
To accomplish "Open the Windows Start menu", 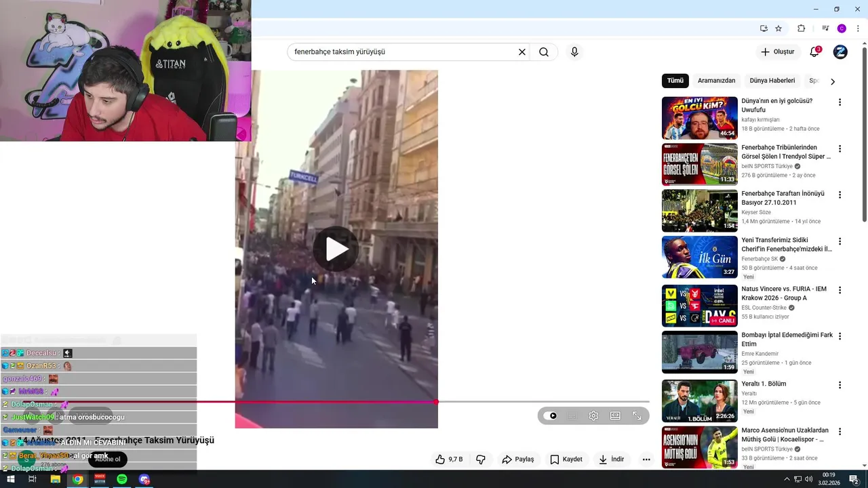I will point(10,479).
